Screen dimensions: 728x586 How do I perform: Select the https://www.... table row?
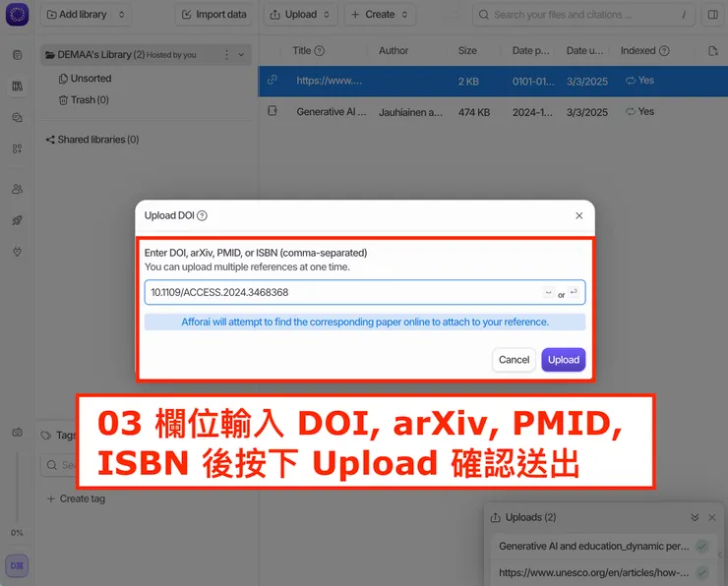[493, 82]
